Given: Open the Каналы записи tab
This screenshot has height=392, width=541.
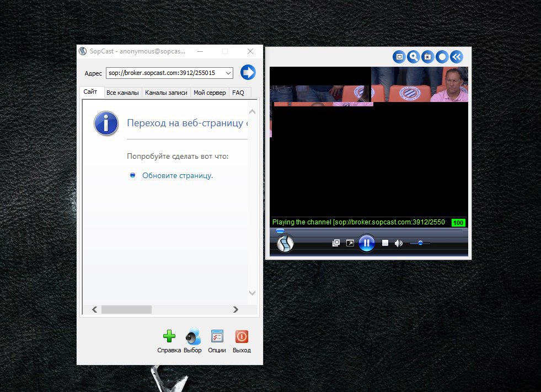Looking at the screenshot, I should point(166,93).
